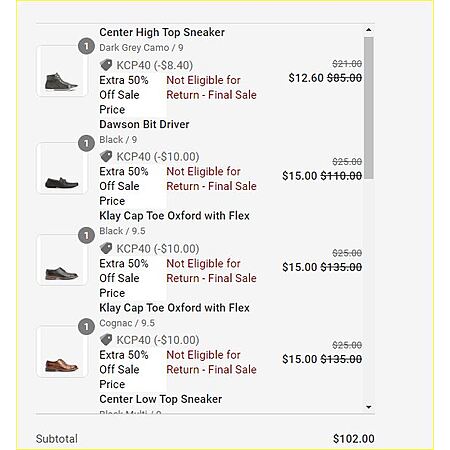Click the scroll up arrow of the cart list
Screen dimensions: 450x450
369,30
